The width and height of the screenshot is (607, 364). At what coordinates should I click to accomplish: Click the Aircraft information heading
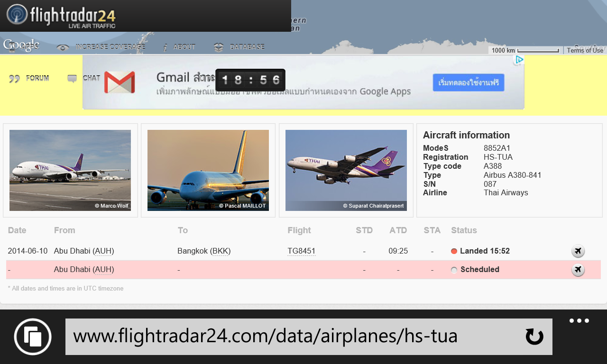click(466, 135)
